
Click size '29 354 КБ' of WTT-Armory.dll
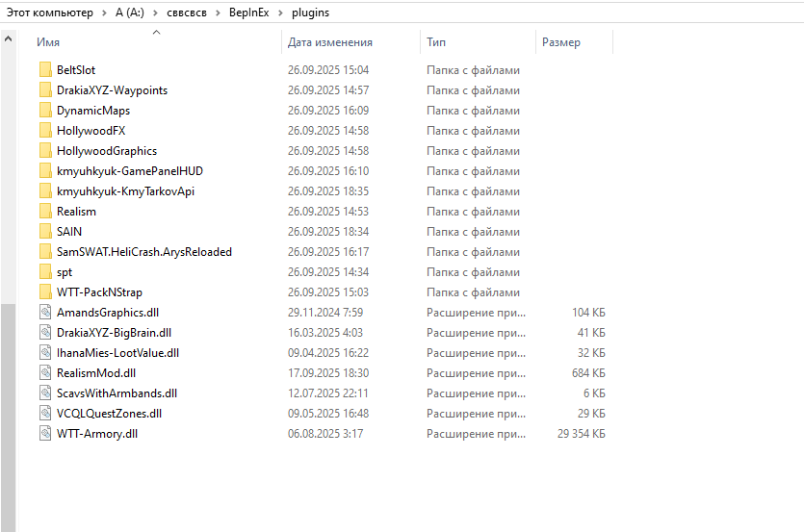(581, 434)
